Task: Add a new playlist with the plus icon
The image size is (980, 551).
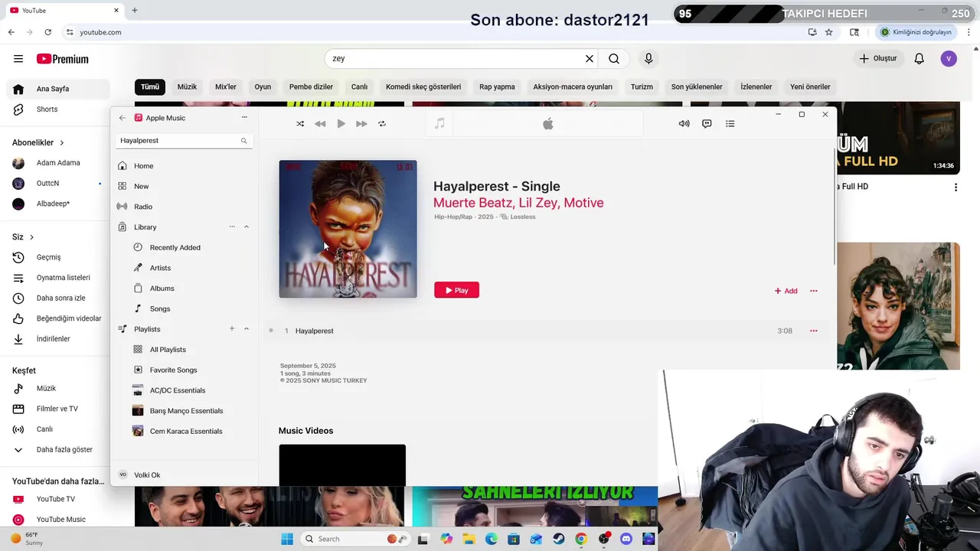Action: click(232, 329)
